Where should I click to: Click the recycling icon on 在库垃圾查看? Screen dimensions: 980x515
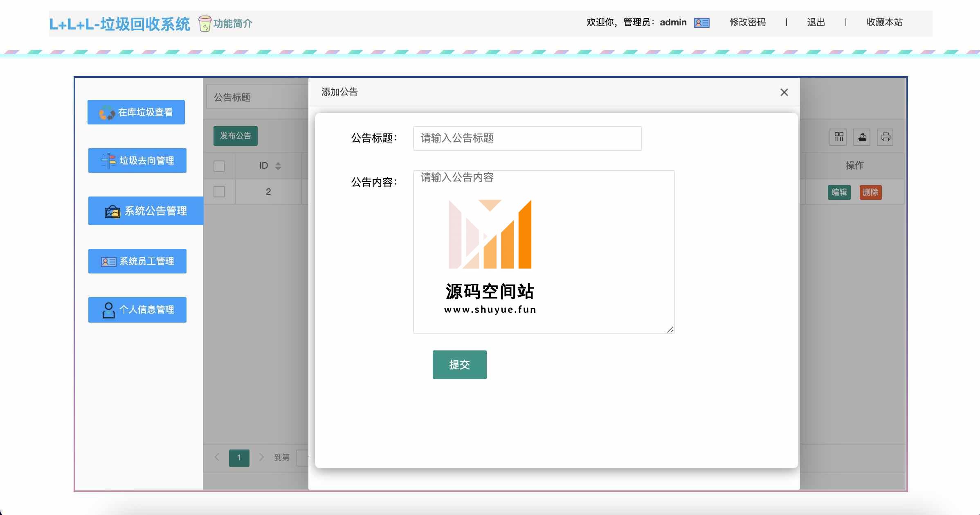coord(107,113)
